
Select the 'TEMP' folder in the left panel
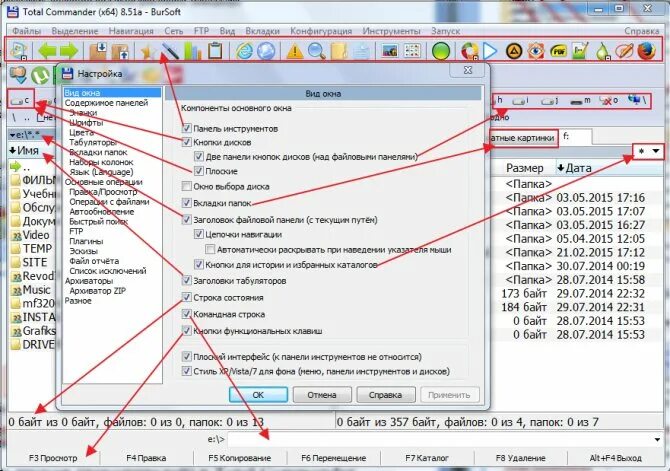32,249
